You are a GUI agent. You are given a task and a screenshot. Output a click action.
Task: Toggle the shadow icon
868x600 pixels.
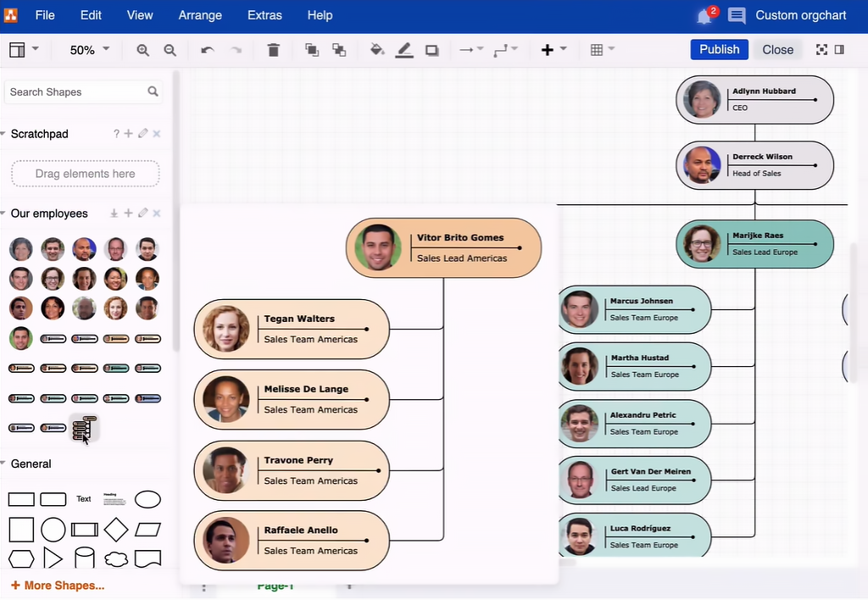coord(431,50)
